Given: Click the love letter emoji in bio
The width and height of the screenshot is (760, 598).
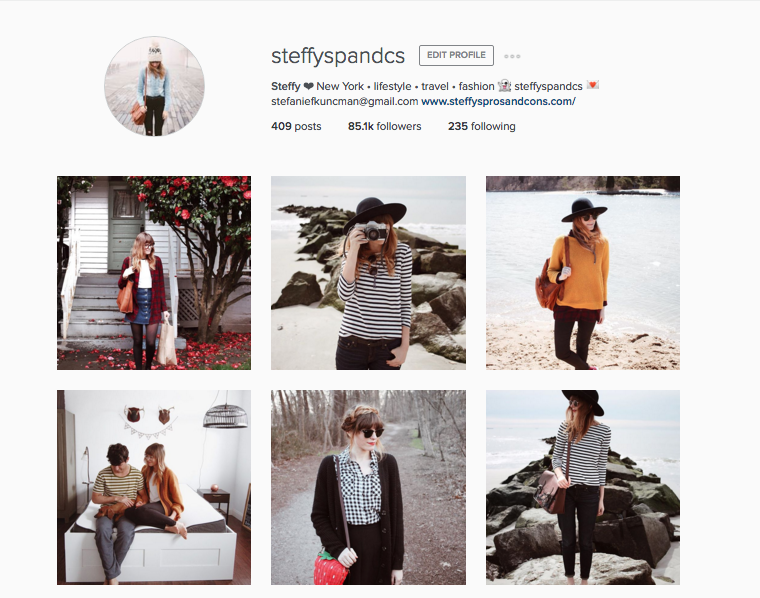Looking at the screenshot, I should (x=592, y=85).
